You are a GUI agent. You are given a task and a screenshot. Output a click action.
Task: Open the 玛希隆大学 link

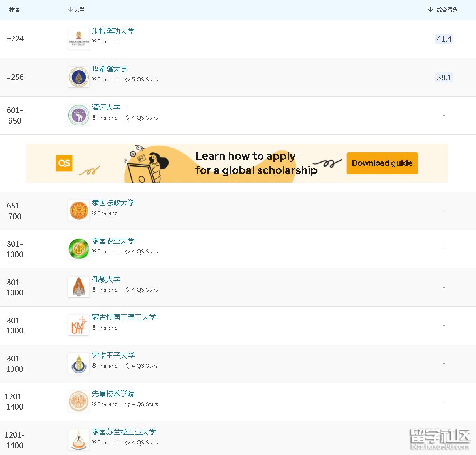[110, 69]
